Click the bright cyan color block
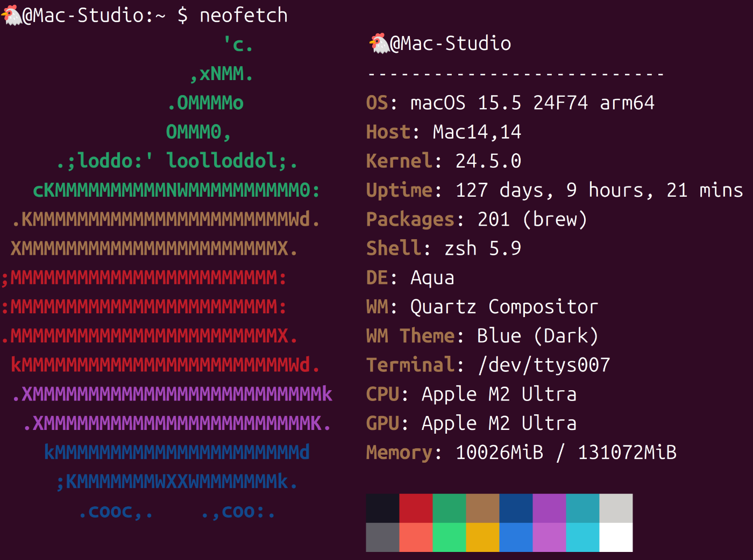Image resolution: width=753 pixels, height=560 pixels. (x=582, y=537)
